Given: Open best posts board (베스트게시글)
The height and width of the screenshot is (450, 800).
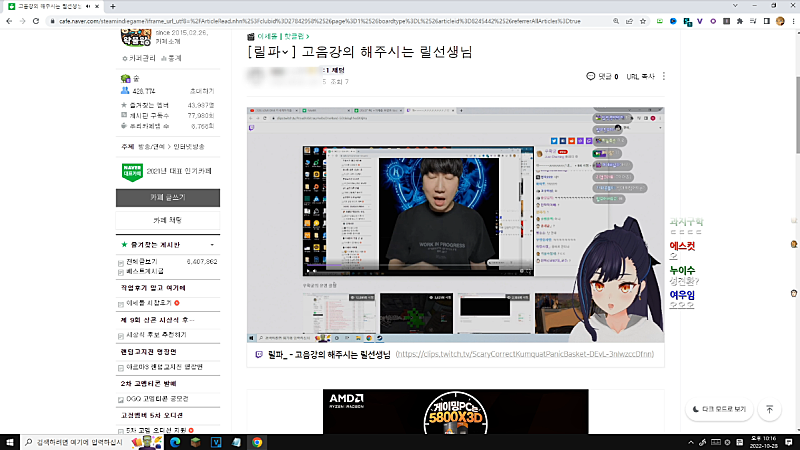Looking at the screenshot, I should (145, 272).
